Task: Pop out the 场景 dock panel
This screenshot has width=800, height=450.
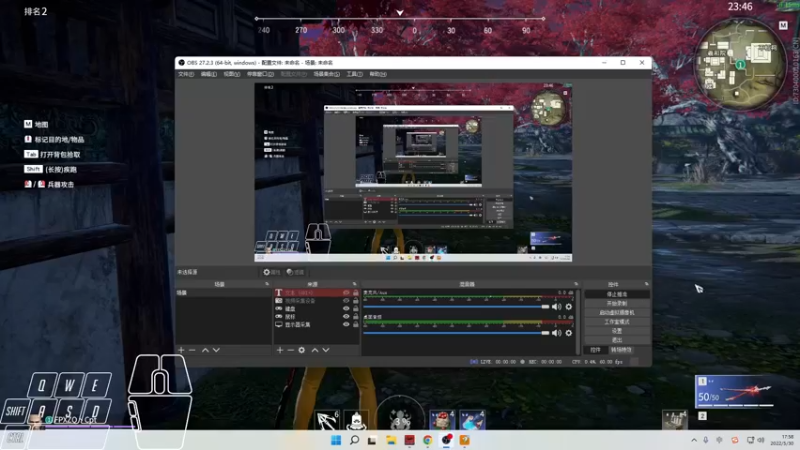Action: point(267,284)
